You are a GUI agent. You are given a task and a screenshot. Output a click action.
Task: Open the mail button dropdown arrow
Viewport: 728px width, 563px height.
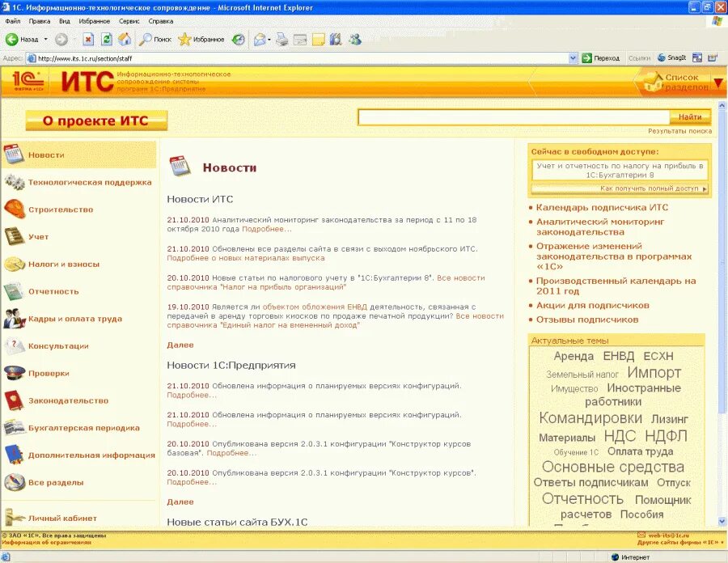tap(269, 40)
